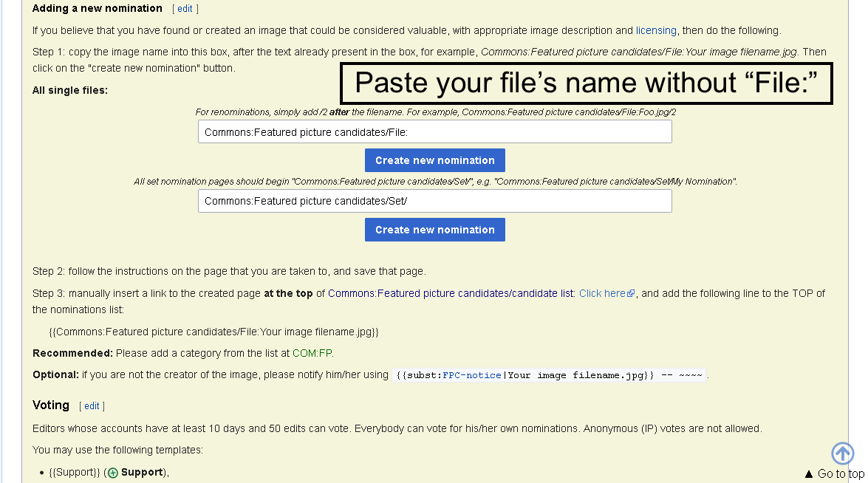Open the FPC-notice template link
This screenshot has width=868, height=483.
click(472, 375)
